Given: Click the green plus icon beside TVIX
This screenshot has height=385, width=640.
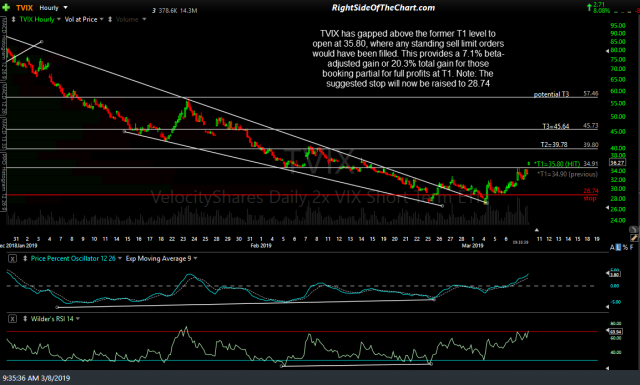Looking at the screenshot, I should (x=6, y=7).
